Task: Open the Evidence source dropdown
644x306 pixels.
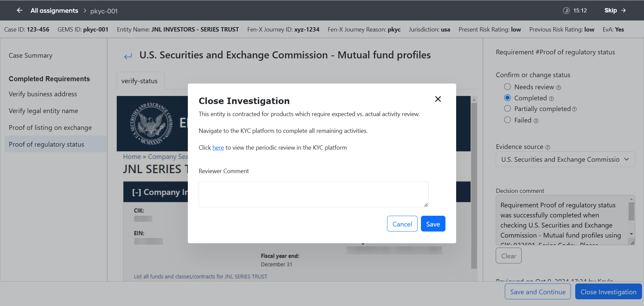Action: coord(566,159)
